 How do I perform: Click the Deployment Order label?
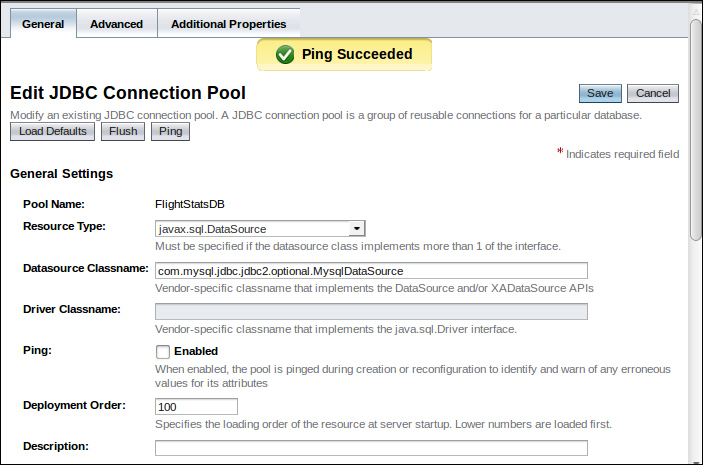74,405
